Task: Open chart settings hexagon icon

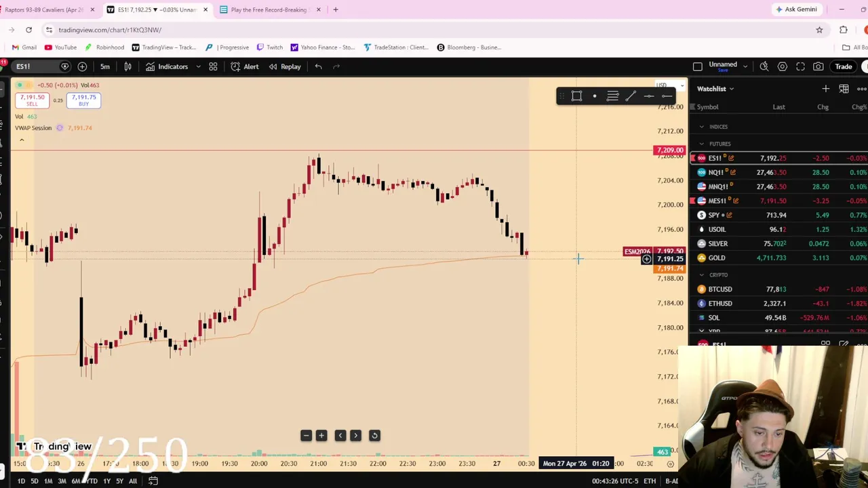Action: coord(783,66)
